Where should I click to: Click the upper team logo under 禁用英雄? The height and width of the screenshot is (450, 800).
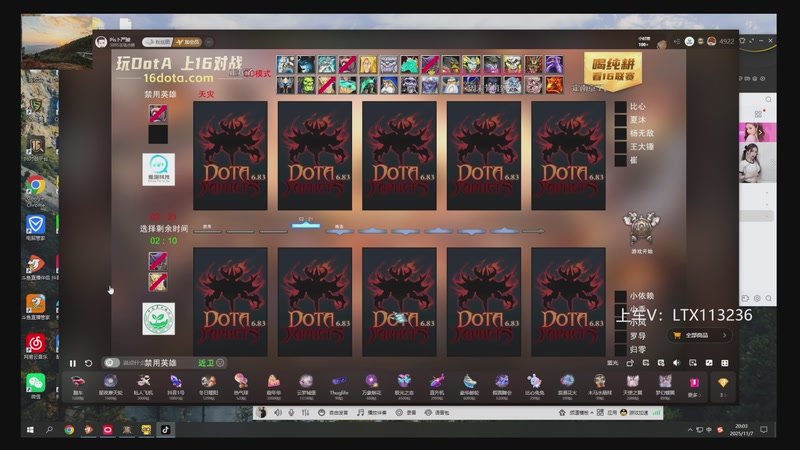tap(158, 170)
